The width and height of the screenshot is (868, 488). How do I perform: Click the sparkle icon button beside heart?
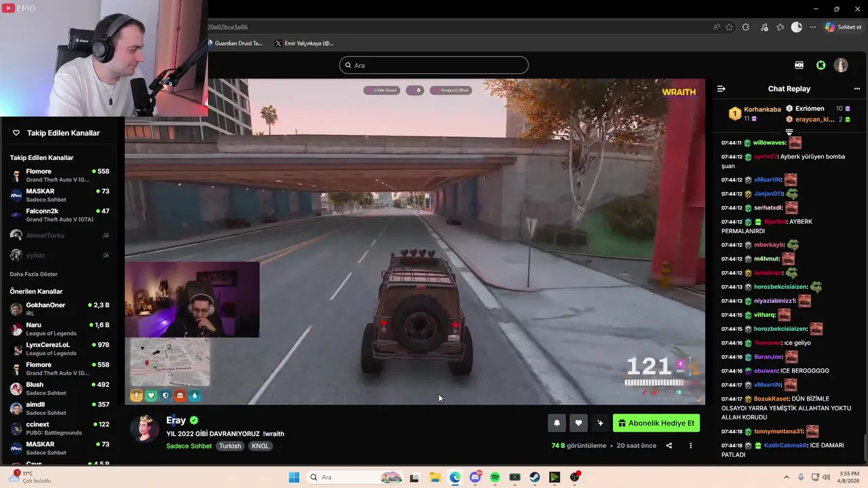tap(600, 423)
